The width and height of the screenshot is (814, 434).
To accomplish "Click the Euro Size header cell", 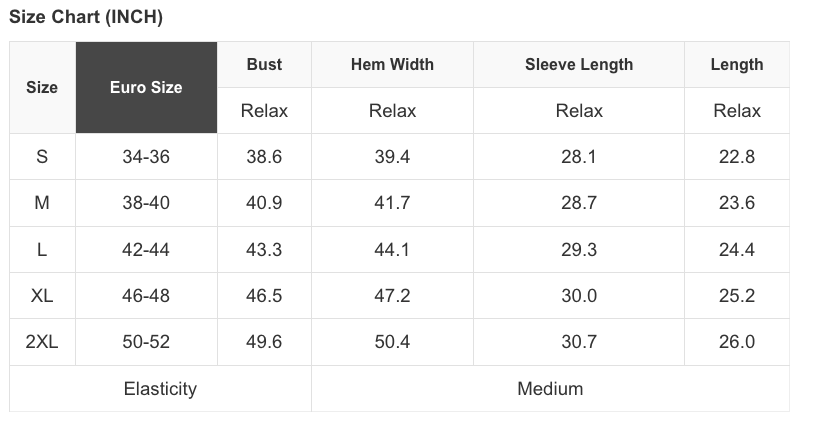I will (146, 87).
